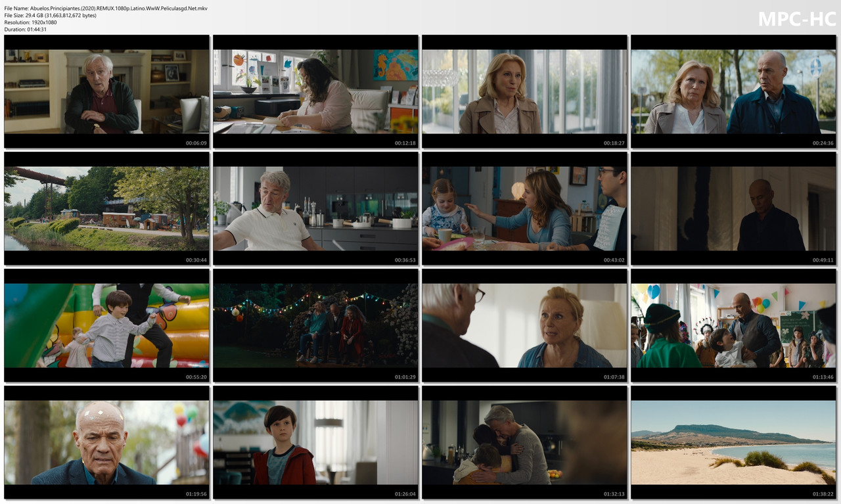Click the File Size 29.4 GB text
Image resolution: width=841 pixels, height=504 pixels.
point(50,15)
